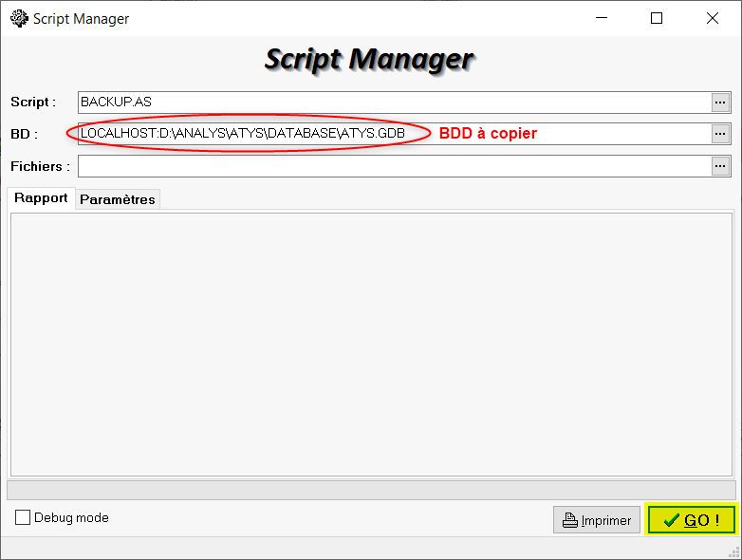Open the browse button for Fichiers field
Viewport: 742px width, 560px height.
(721, 166)
